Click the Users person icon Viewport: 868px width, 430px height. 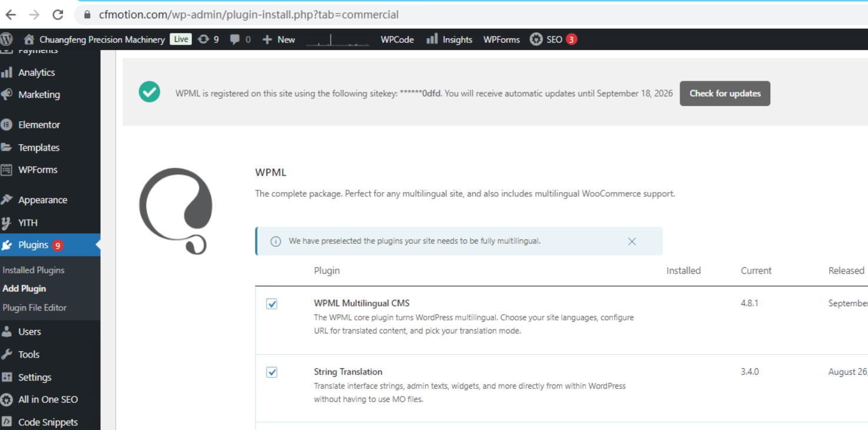tap(6, 332)
